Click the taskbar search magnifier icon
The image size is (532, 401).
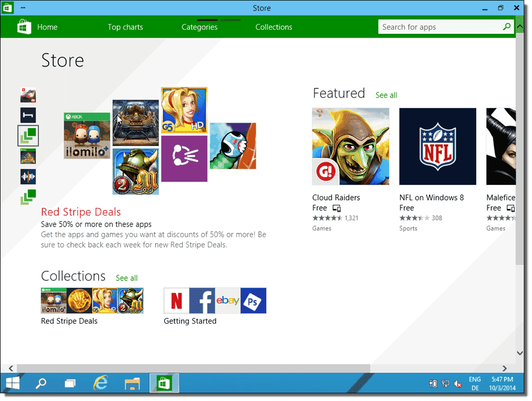[x=40, y=383]
